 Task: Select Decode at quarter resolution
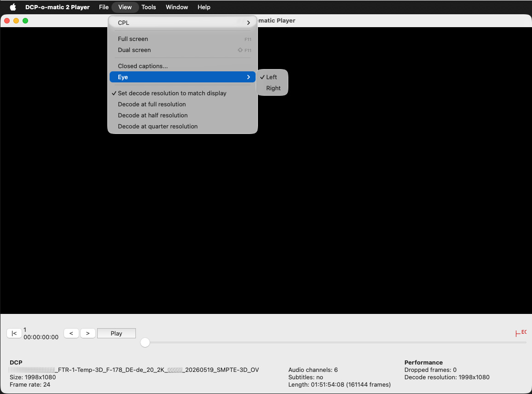(x=182, y=126)
